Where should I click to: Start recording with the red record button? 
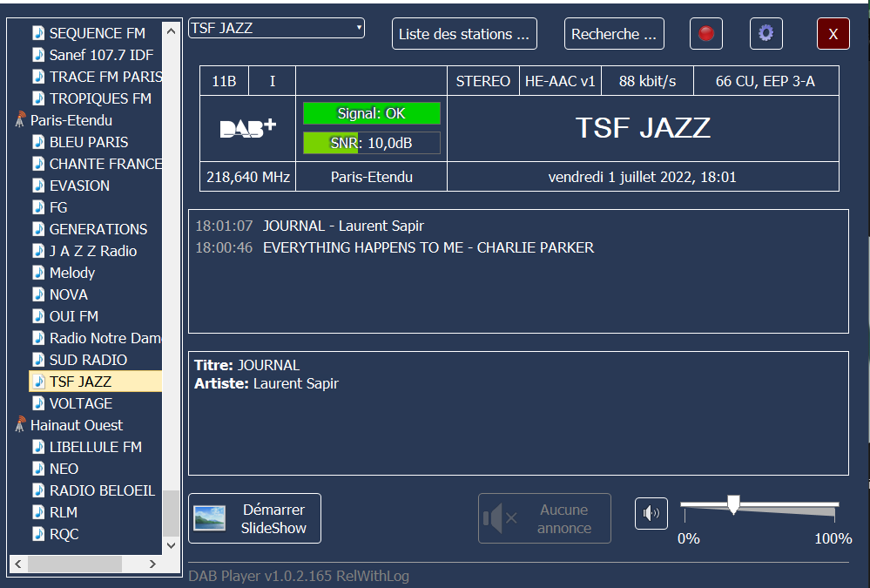coord(705,34)
